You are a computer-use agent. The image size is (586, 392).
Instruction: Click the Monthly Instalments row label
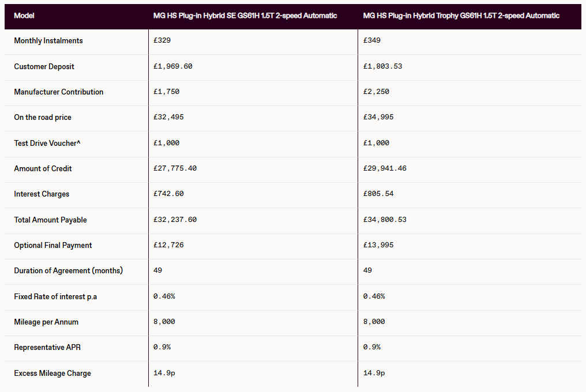point(48,41)
